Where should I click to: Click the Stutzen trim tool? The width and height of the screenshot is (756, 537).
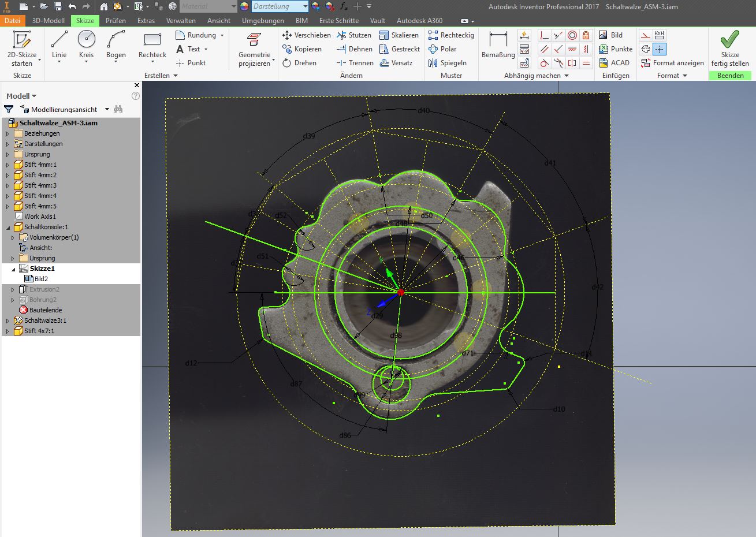pos(354,35)
